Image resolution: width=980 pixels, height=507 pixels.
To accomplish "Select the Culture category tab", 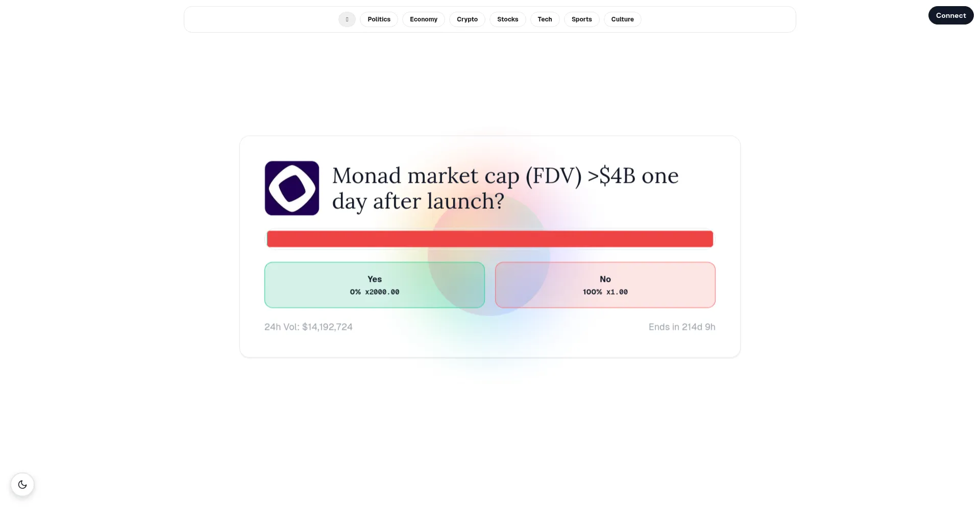I will (622, 19).
